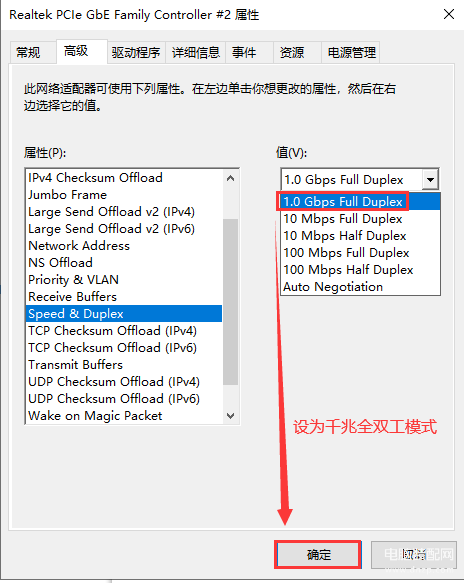Open the 值 dropdown arrow
Image resolution: width=464 pixels, height=583 pixels.
click(x=430, y=180)
